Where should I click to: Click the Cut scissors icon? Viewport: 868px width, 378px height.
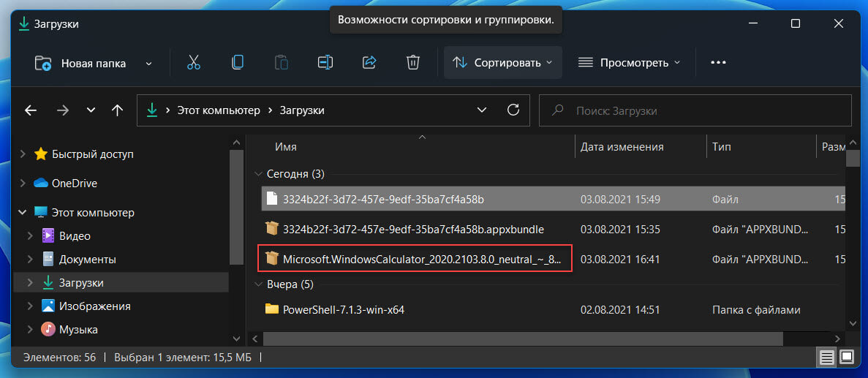pyautogui.click(x=193, y=63)
